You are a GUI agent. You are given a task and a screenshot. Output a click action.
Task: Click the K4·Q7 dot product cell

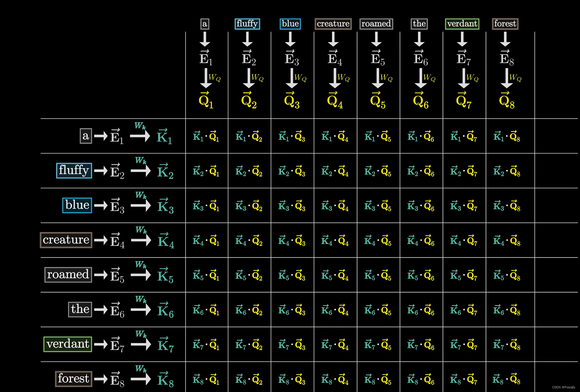tap(464, 241)
